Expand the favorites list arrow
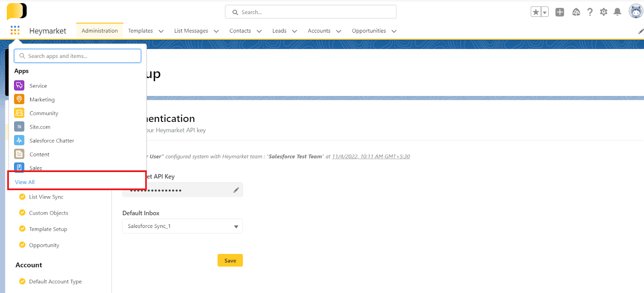644x293 pixels. 545,12
